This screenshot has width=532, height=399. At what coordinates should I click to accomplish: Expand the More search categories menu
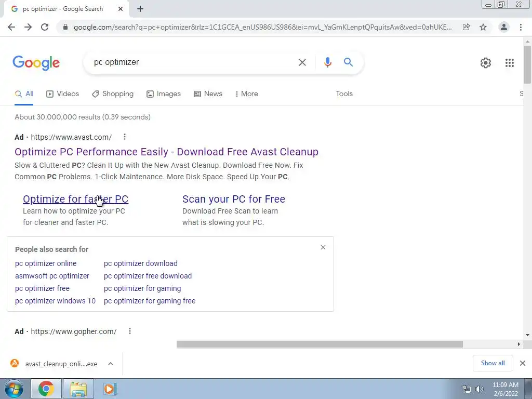pos(247,94)
